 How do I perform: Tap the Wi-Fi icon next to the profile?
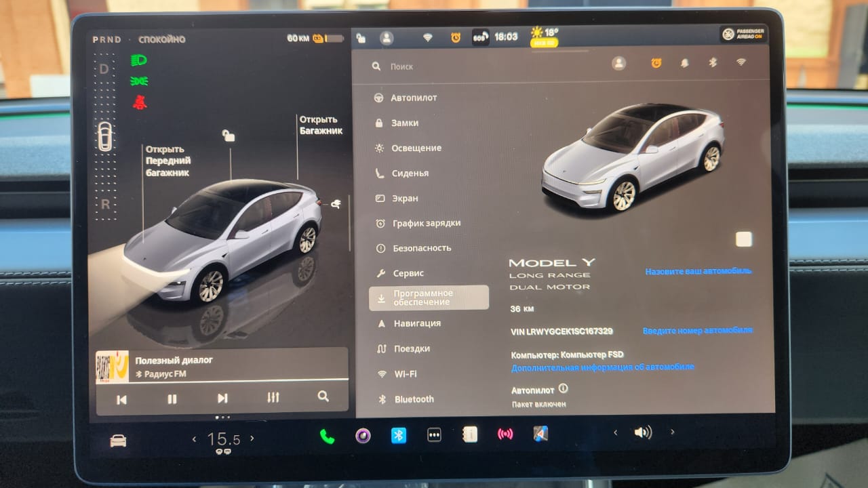[x=428, y=38]
